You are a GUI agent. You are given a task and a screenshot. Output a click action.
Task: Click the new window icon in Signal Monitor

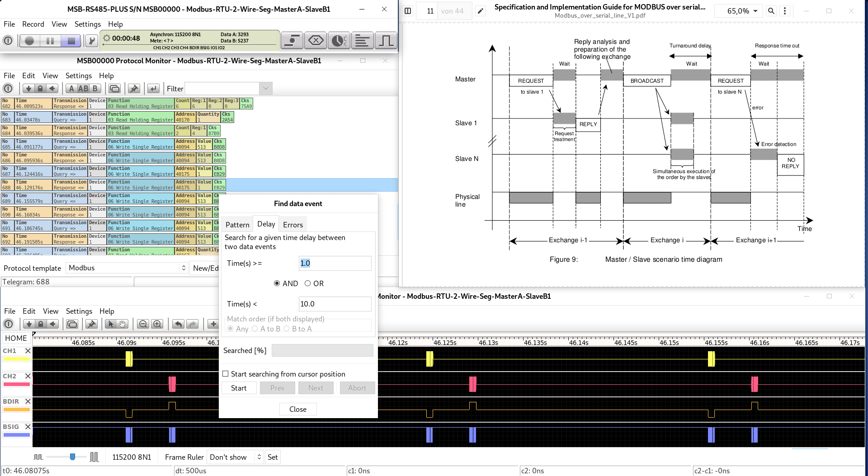click(72, 324)
